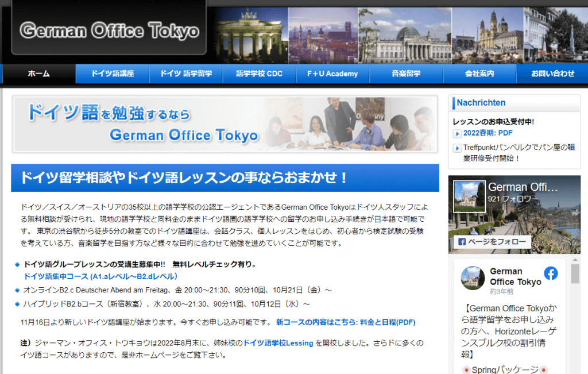Viewport: 588px width, 374px height.
Task: Click the German Office Tokyo site logo
Action: coord(109,30)
